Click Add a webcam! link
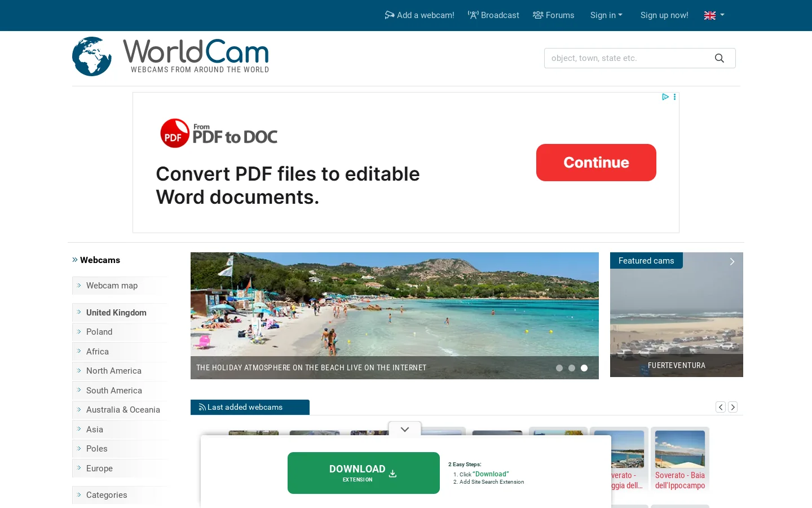 tap(420, 15)
